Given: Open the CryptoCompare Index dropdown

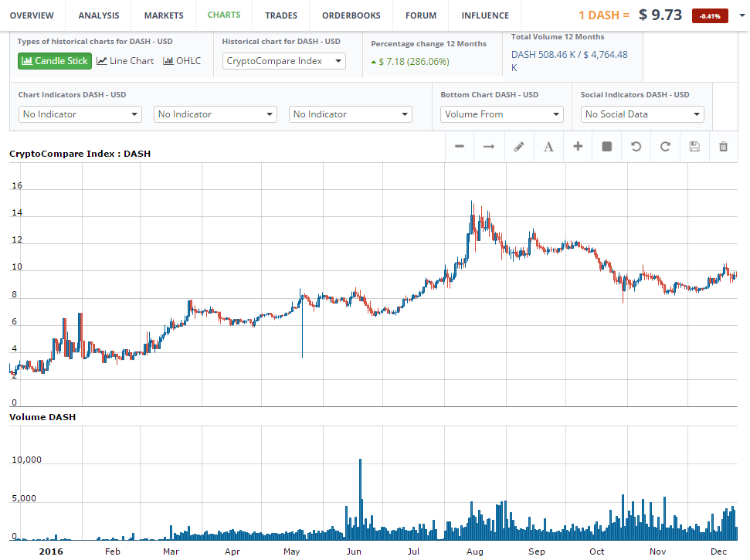Looking at the screenshot, I should click(x=284, y=61).
